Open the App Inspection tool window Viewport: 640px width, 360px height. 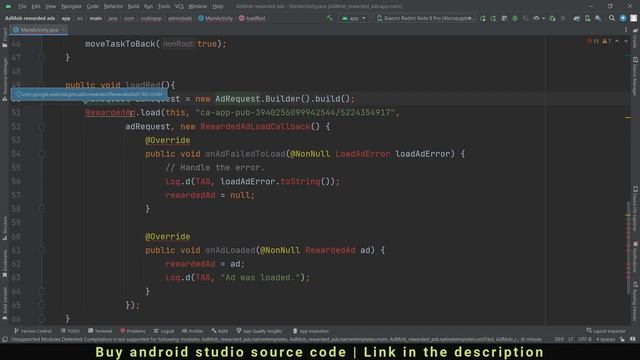pyautogui.click(x=311, y=331)
